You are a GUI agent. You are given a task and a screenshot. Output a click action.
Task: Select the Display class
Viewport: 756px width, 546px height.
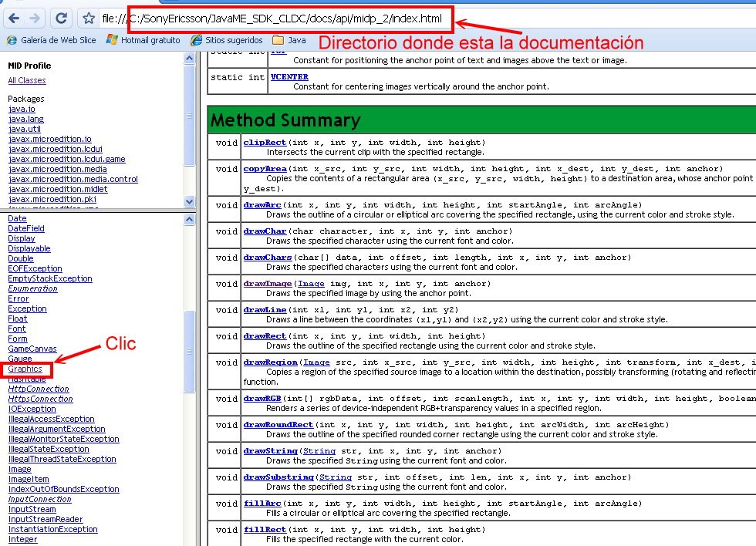click(x=22, y=238)
